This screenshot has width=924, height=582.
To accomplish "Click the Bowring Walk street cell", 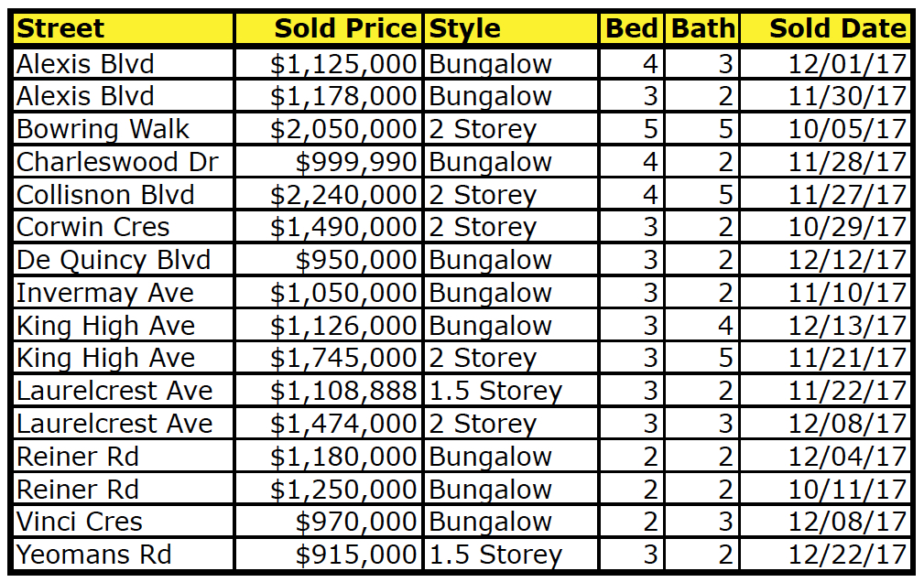I will point(123,129).
